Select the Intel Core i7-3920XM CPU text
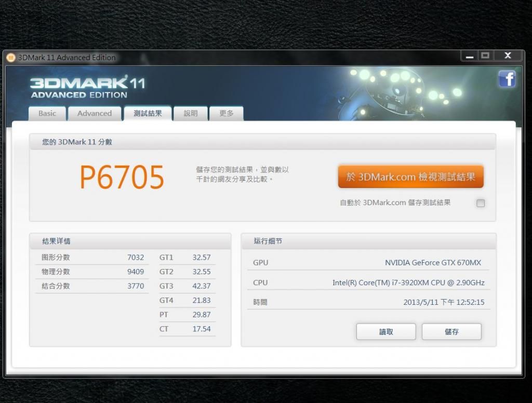532x403 pixels. click(408, 283)
